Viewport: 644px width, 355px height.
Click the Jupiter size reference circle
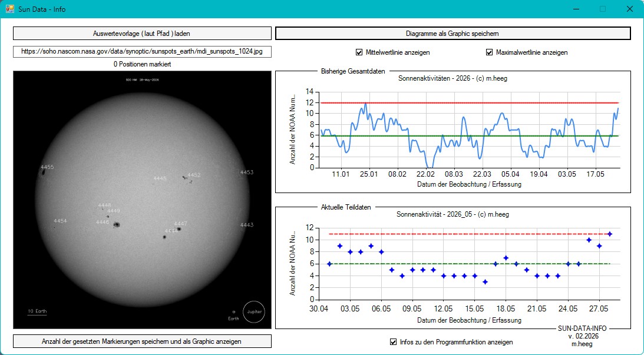pyautogui.click(x=254, y=311)
